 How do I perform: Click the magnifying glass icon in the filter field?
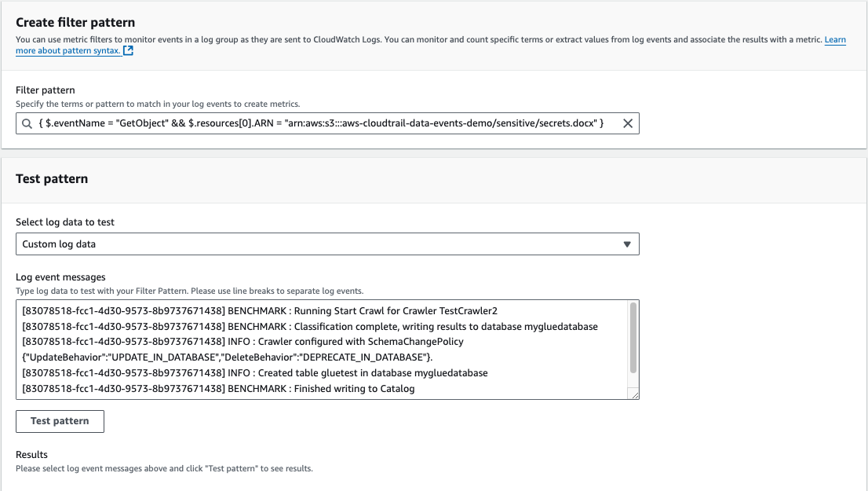(27, 123)
